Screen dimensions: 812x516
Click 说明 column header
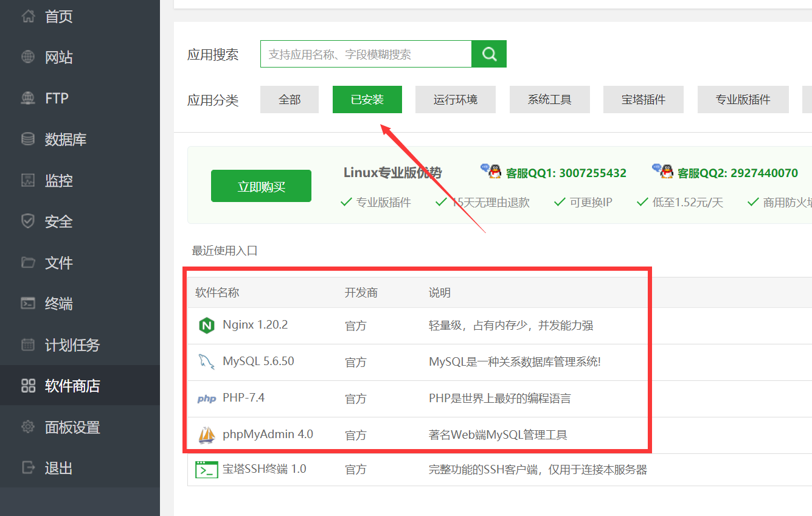[440, 293]
